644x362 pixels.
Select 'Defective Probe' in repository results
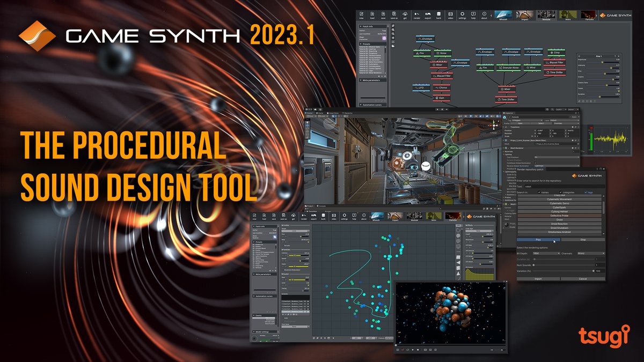pos(559,216)
